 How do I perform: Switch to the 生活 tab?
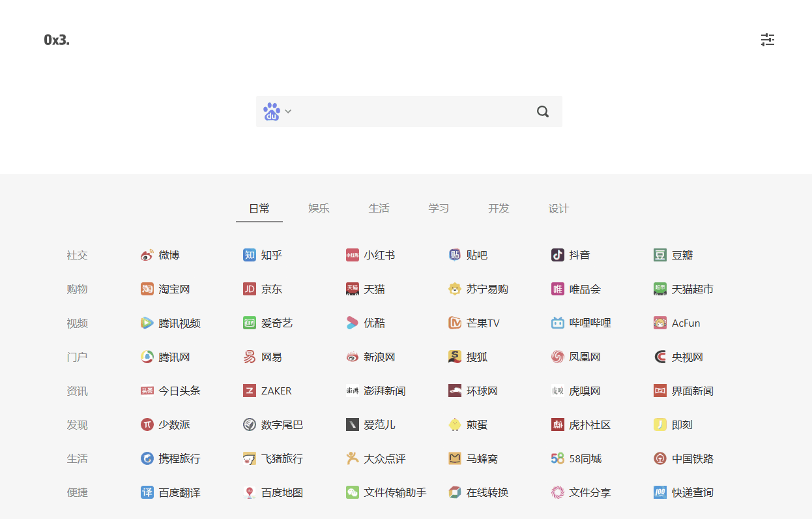click(x=379, y=209)
